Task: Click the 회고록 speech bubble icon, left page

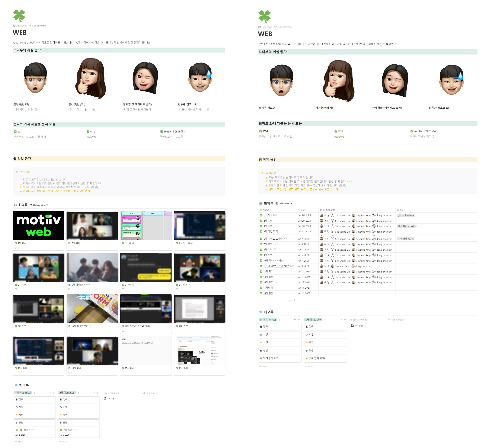Action: 16,385
